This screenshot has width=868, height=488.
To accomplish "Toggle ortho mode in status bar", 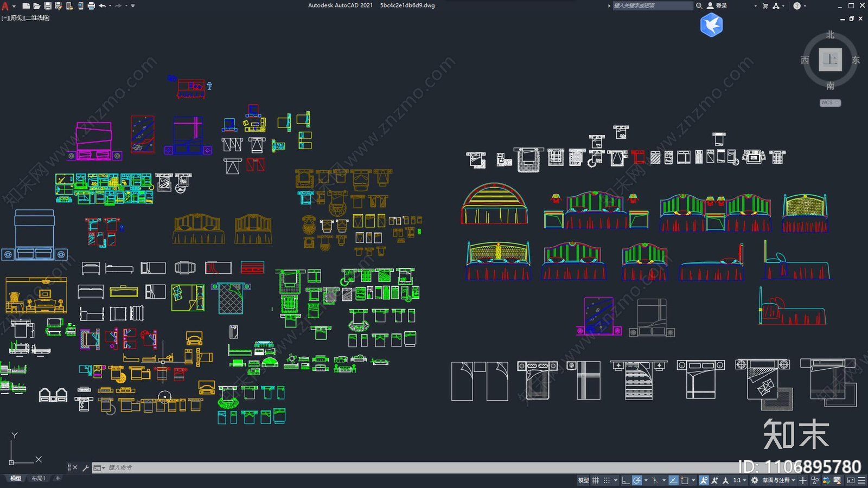I will pos(626,480).
